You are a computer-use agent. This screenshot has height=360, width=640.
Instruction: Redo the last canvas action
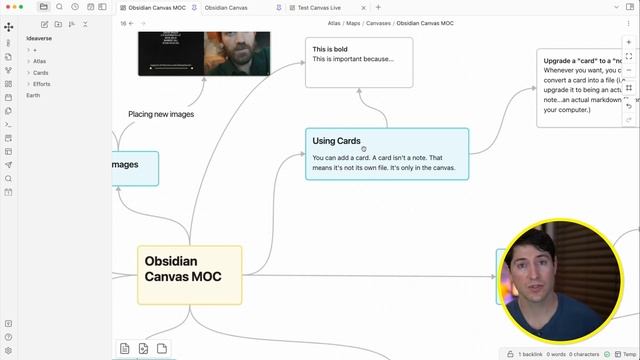tap(629, 120)
